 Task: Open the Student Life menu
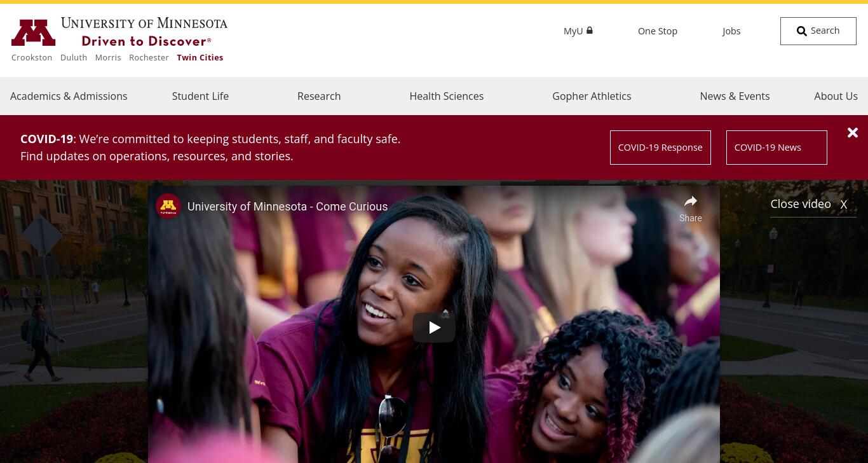pos(200,96)
